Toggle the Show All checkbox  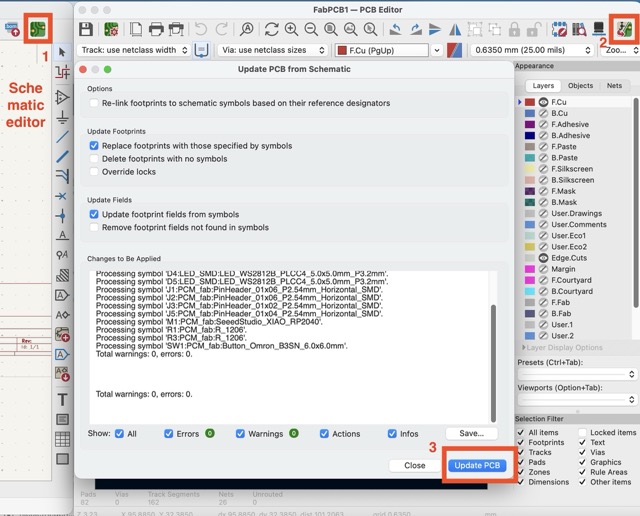click(119, 434)
